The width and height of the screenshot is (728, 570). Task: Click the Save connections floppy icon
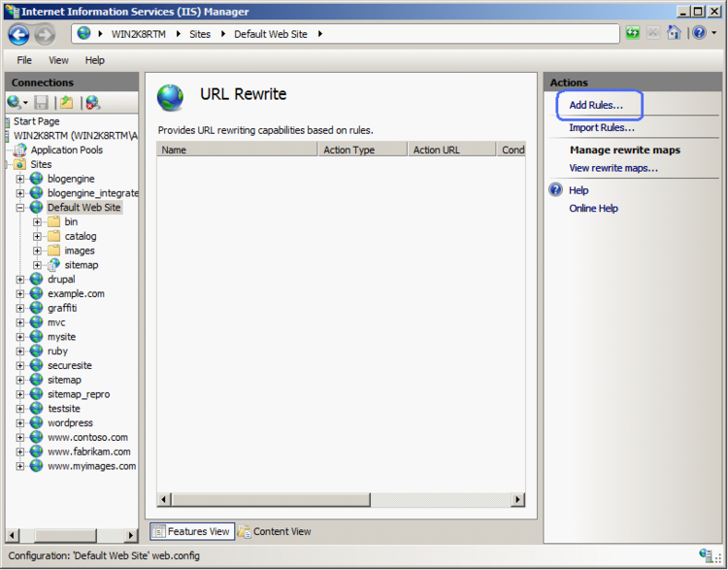click(42, 102)
